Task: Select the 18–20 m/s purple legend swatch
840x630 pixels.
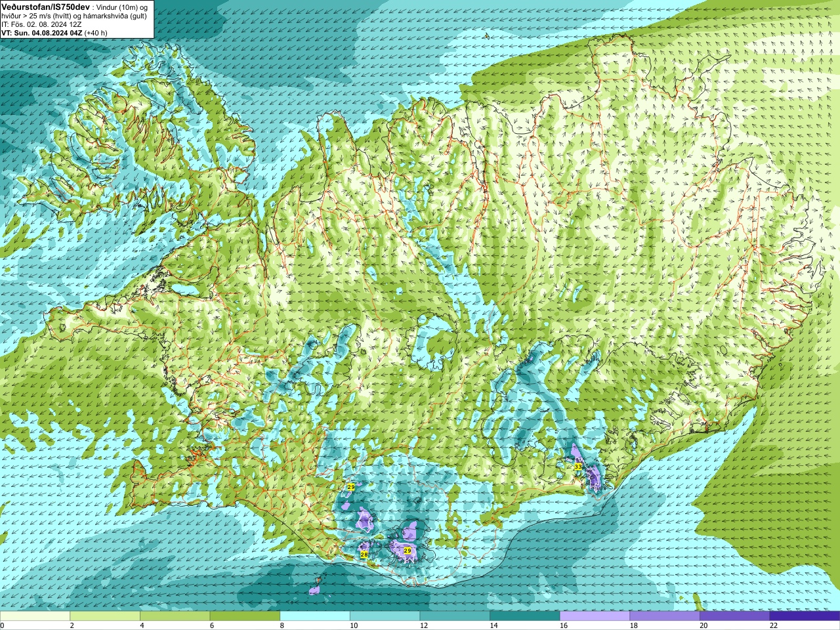Action: [665, 616]
